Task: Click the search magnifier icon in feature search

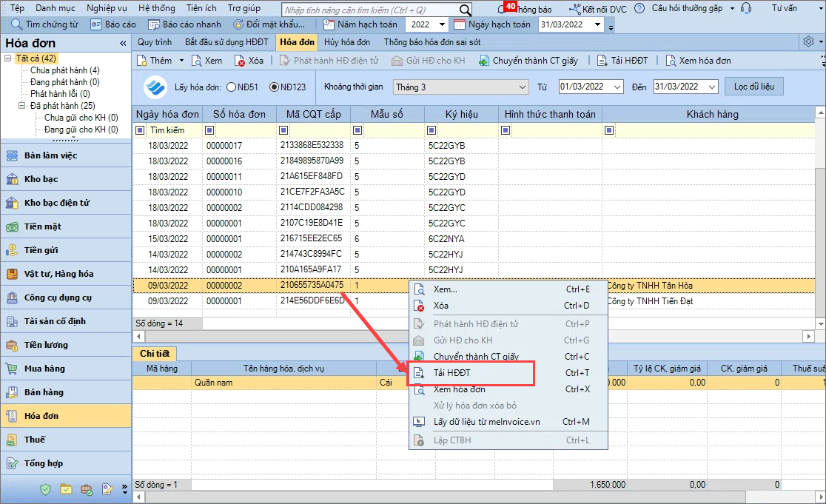Action: tap(465, 10)
